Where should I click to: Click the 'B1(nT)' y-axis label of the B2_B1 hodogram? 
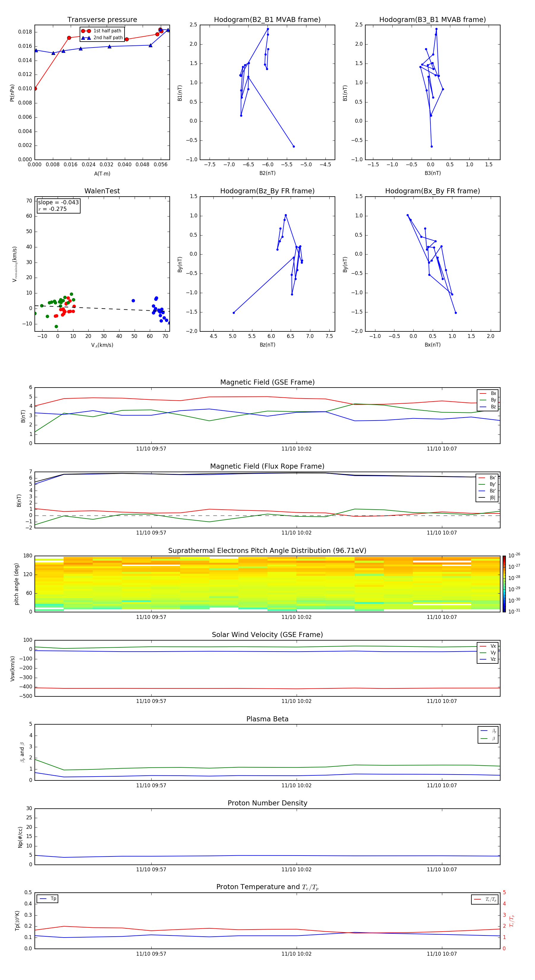point(180,93)
